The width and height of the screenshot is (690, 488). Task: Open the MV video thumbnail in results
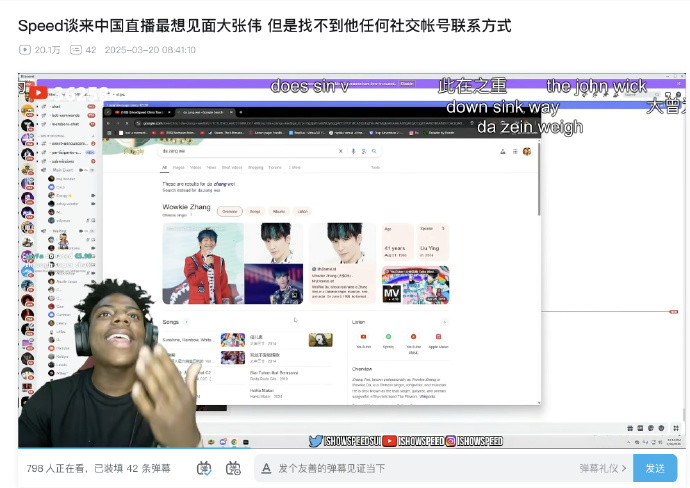coord(415,285)
